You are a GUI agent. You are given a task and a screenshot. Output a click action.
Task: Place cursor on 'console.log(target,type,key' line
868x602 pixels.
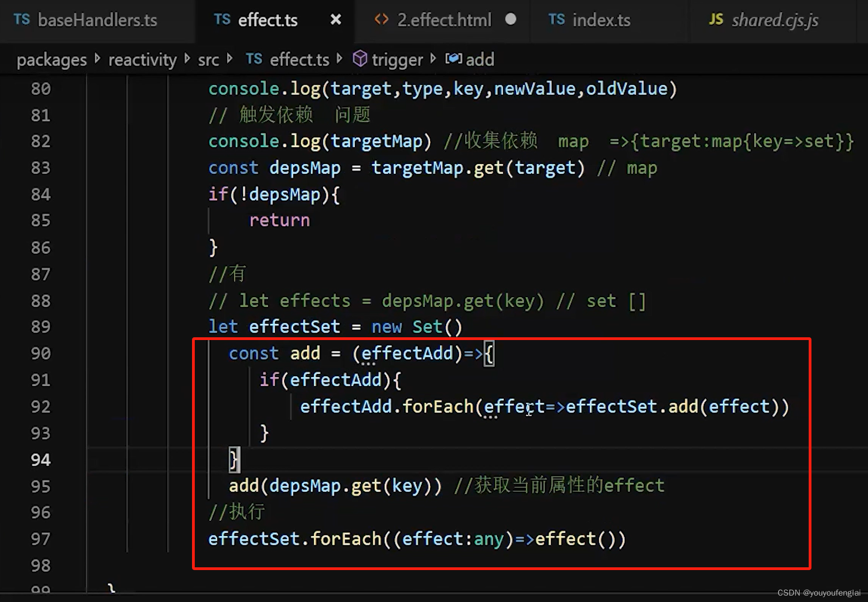[443, 89]
